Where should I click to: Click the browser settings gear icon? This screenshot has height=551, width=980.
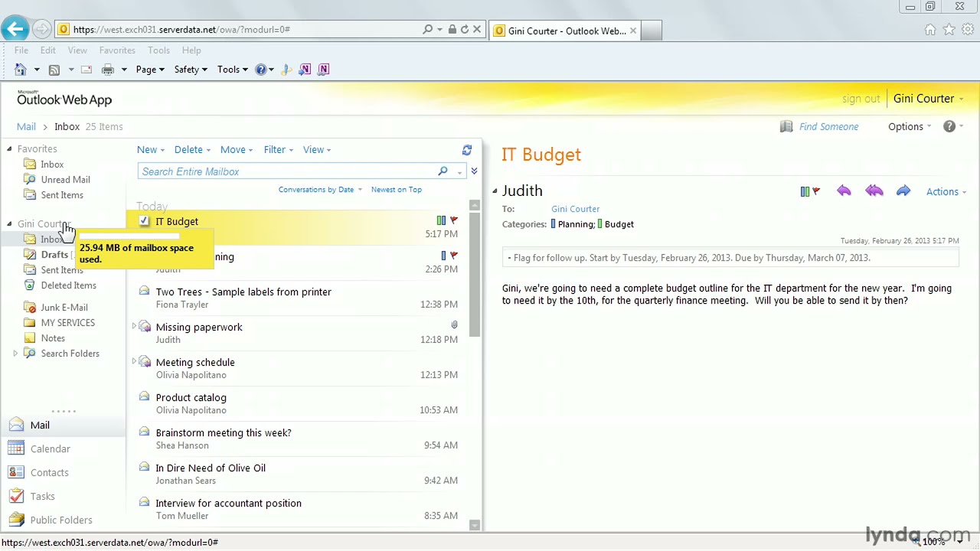(968, 30)
